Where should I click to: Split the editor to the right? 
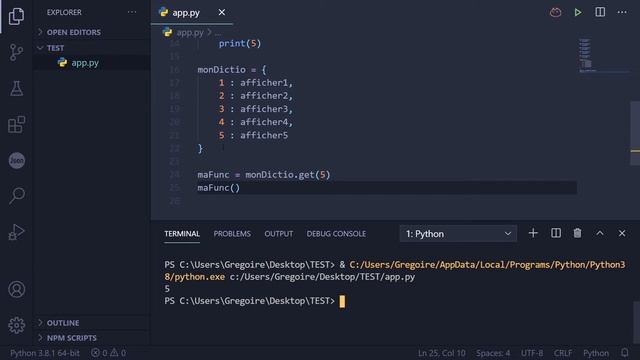pos(600,12)
